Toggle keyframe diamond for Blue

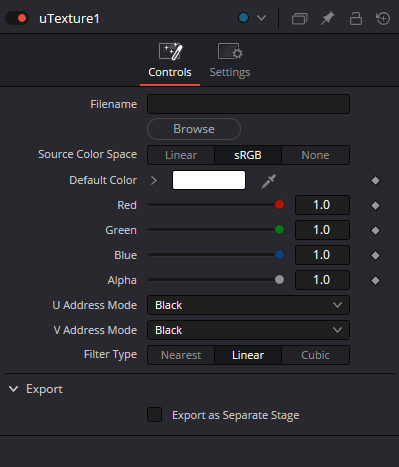tap(375, 255)
